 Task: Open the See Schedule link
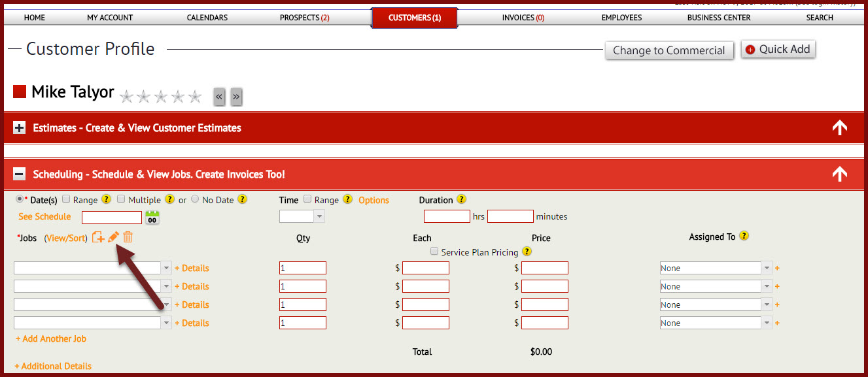[x=44, y=217]
